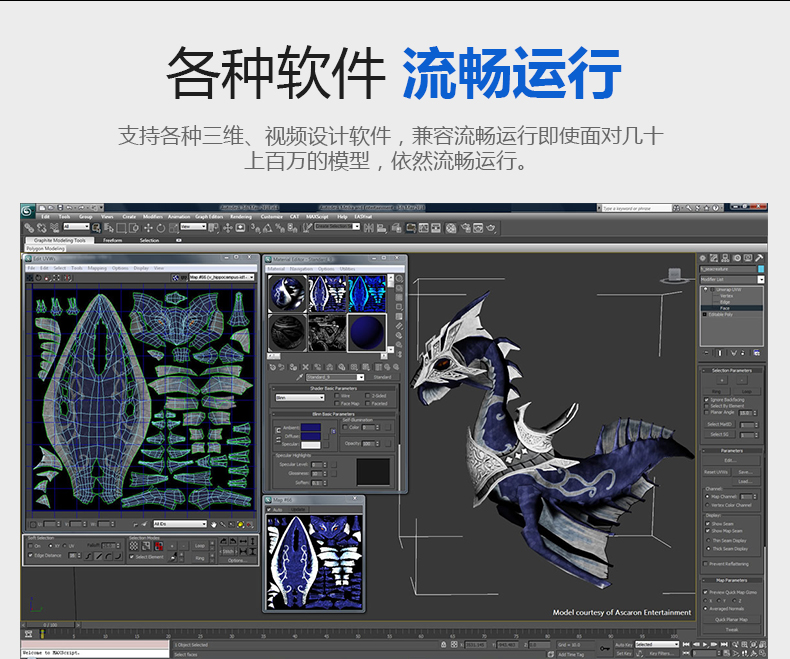Click the Quick Planar Map button
Image resolution: width=790 pixels, height=659 pixels.
732,620
